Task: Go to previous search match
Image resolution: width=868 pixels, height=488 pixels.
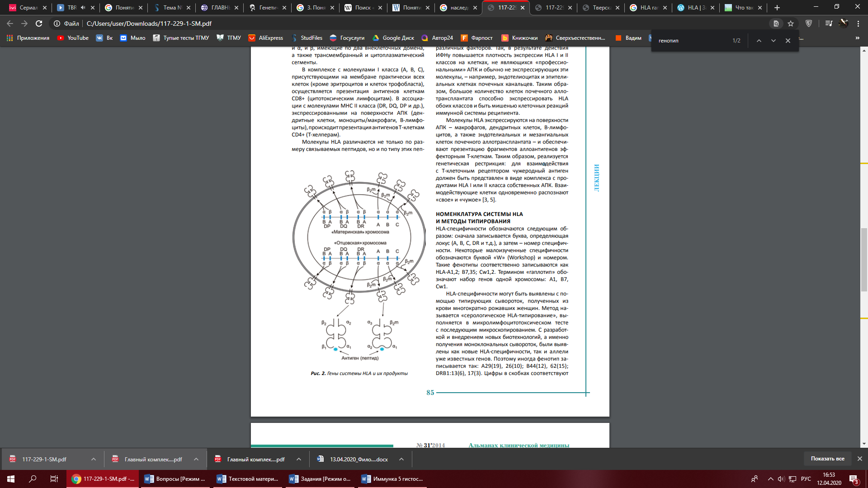Action: tap(759, 41)
